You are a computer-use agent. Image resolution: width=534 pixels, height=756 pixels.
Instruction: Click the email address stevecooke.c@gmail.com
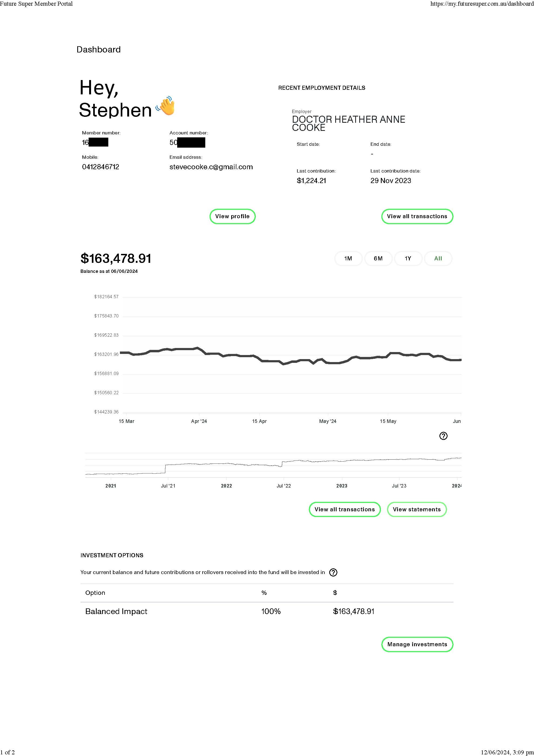[x=211, y=167]
